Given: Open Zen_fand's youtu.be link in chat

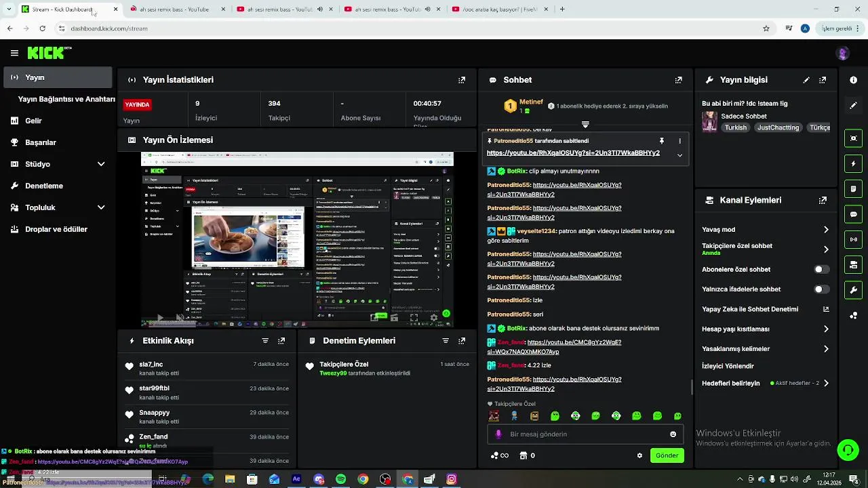Looking at the screenshot, I should click(554, 347).
